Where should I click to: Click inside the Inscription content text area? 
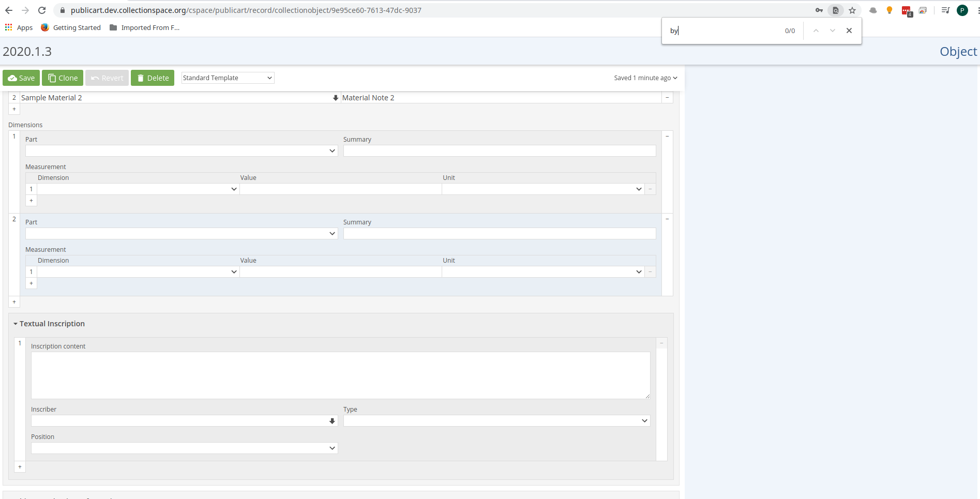tap(340, 375)
